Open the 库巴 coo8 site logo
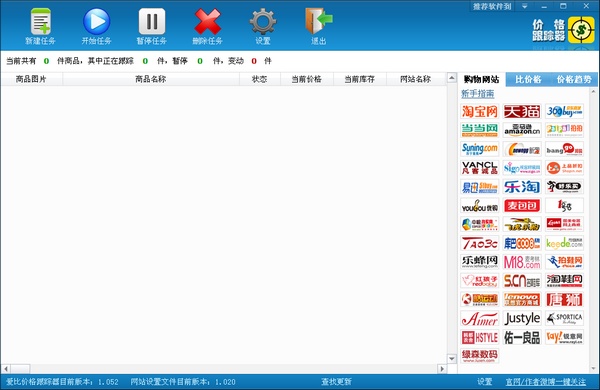The image size is (600, 390). [x=522, y=243]
